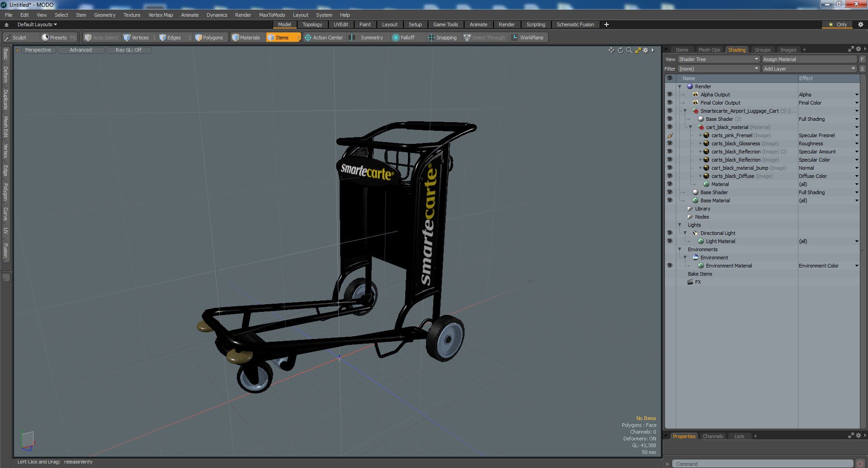Open the Texture menu
Screen dimensions: 868x468
[x=132, y=15]
